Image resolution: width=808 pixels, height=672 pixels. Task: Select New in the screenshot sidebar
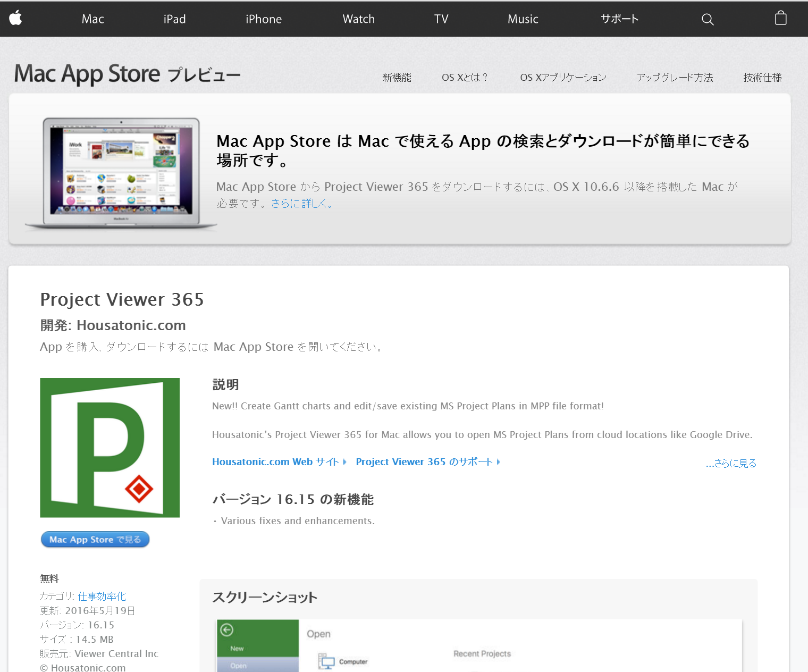click(237, 649)
